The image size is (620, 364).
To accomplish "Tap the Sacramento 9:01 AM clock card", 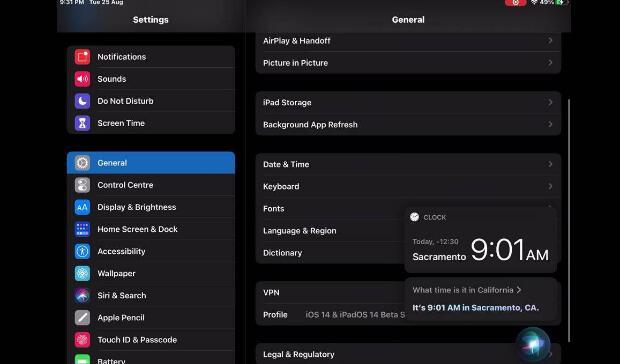I will point(480,240).
